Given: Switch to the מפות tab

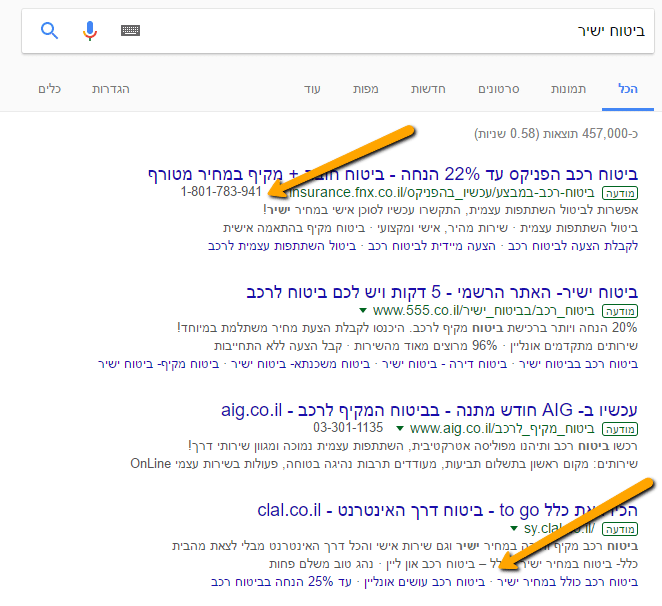Looking at the screenshot, I should click(x=366, y=89).
